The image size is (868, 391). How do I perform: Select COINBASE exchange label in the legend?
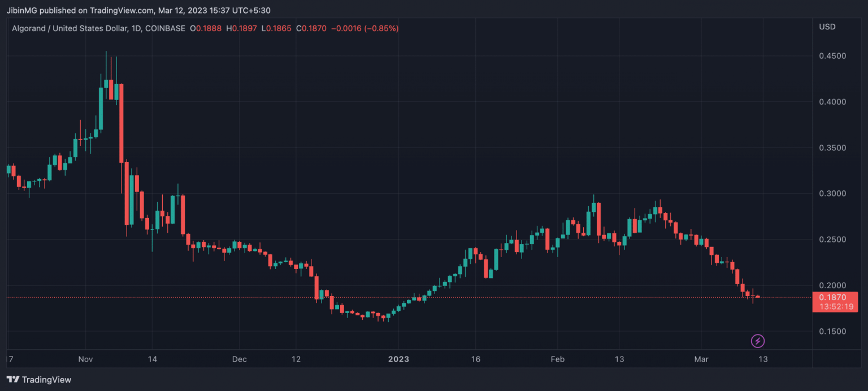[167, 28]
